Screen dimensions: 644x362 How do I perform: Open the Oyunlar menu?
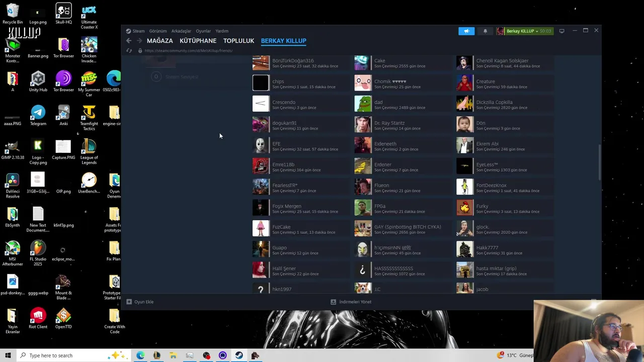pos(203,31)
